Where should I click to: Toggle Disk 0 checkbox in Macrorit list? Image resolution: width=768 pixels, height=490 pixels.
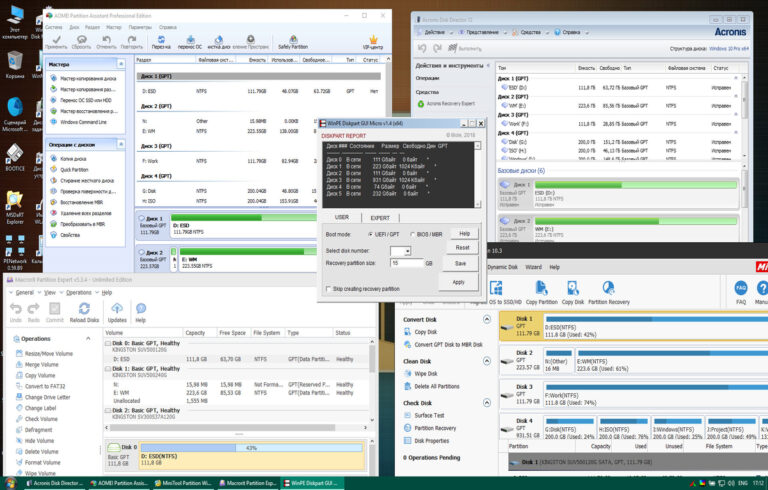coord(108,343)
